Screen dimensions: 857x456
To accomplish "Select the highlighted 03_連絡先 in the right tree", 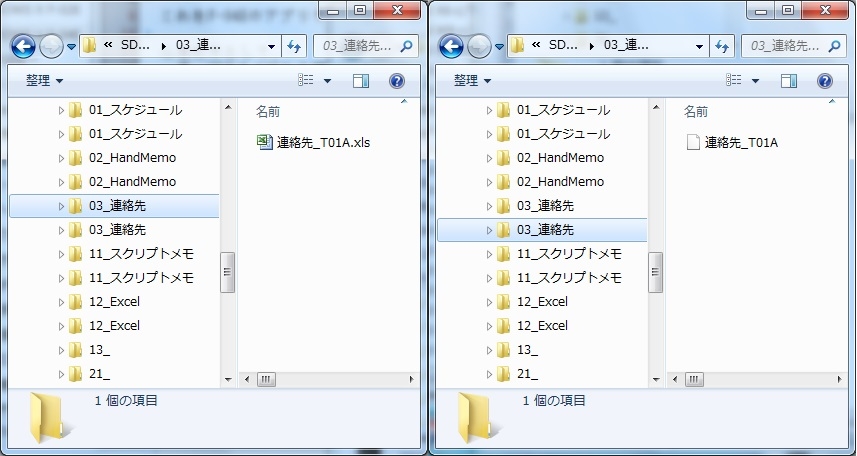I will point(542,230).
